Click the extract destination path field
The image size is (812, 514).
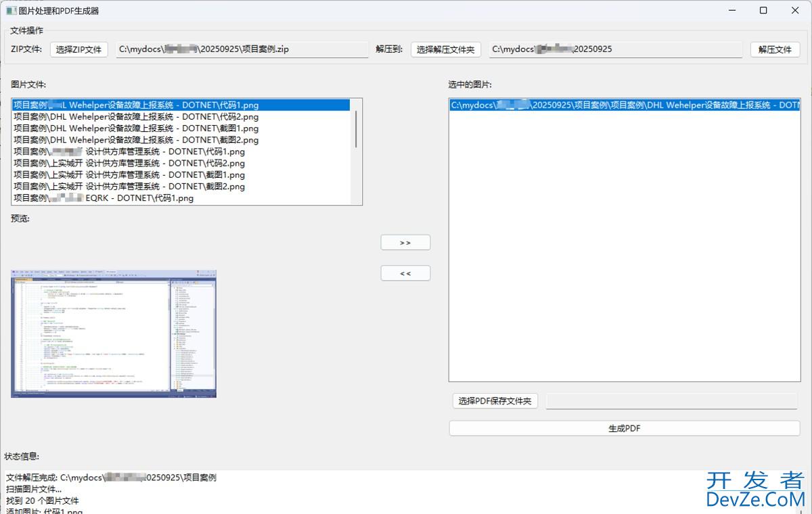(x=616, y=49)
